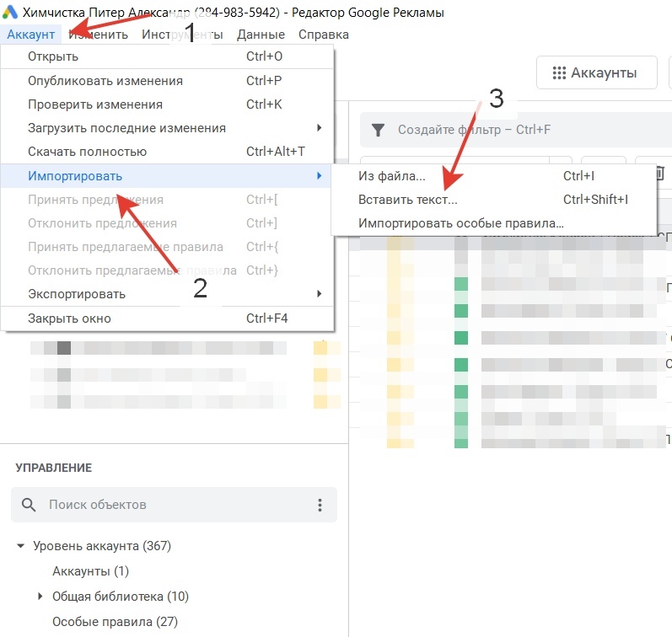Select Вставить текст... import option
672x637 pixels.
(x=494, y=200)
